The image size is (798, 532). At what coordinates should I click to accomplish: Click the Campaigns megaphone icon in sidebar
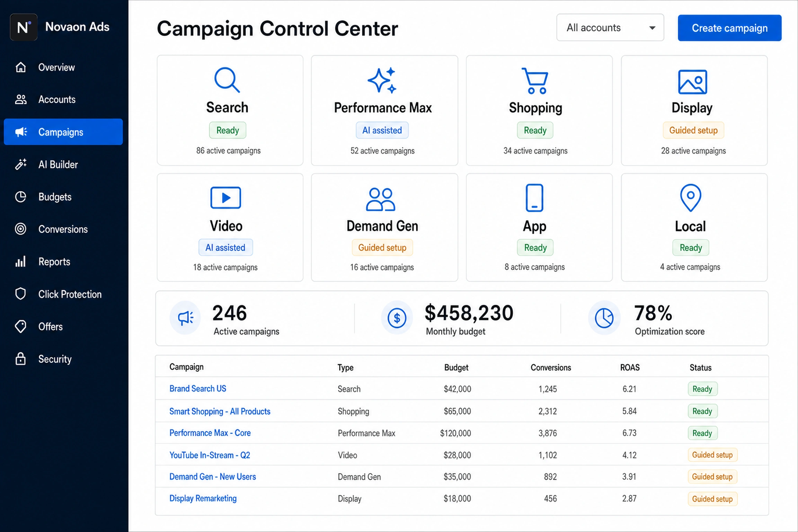pos(21,132)
